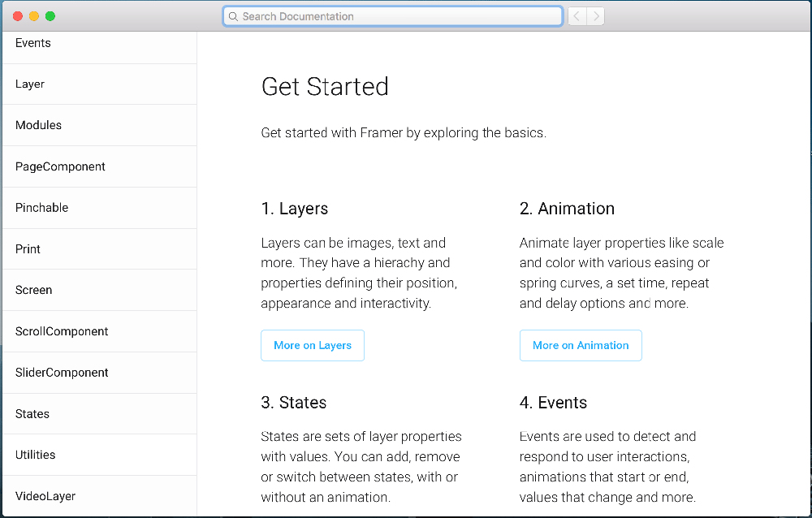Open Modules documentation in sidebar
The height and width of the screenshot is (518, 812).
(x=38, y=125)
